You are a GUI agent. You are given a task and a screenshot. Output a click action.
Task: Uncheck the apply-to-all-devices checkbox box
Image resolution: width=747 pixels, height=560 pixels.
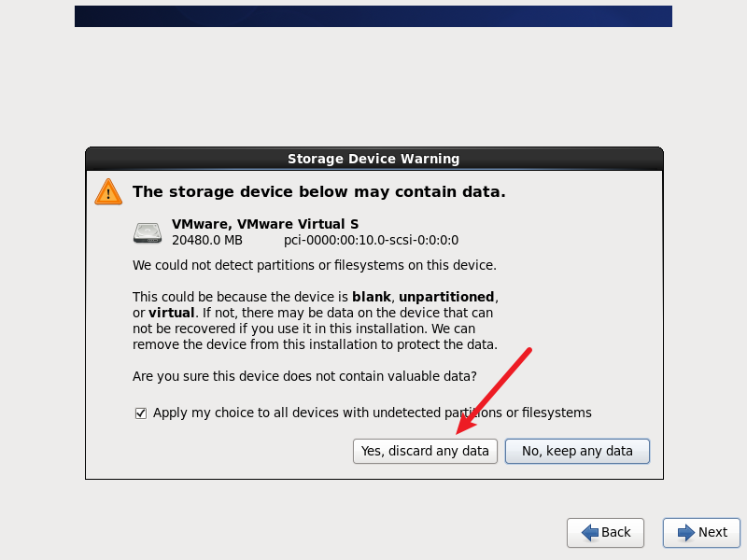point(141,413)
